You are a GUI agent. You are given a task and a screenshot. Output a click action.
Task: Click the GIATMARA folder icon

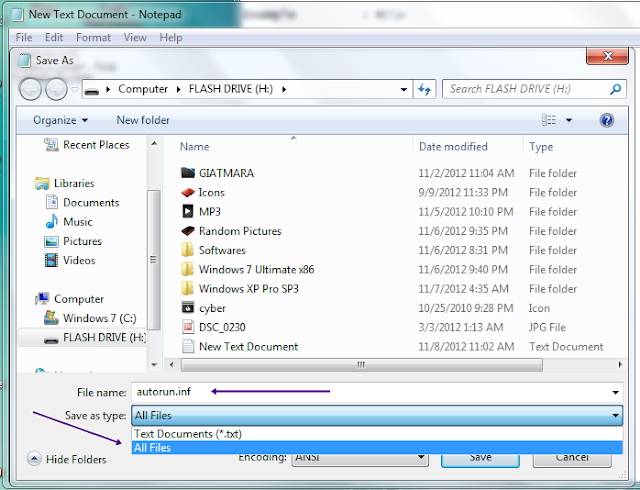coord(188,173)
